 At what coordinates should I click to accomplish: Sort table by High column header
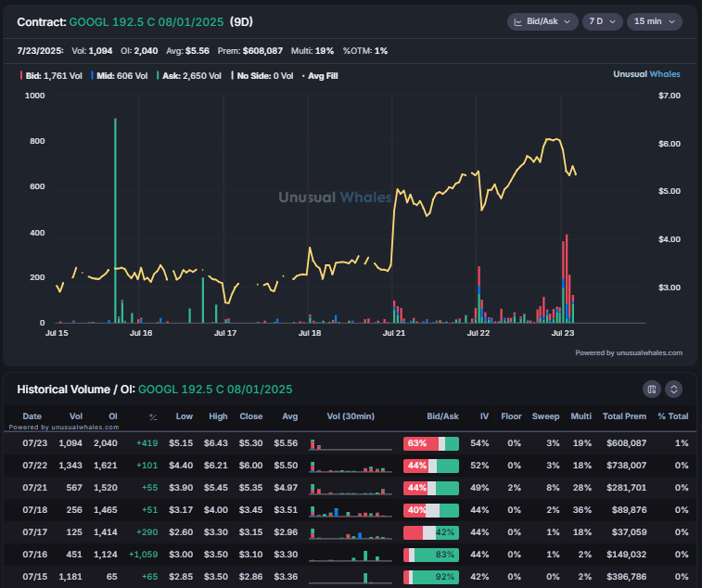pos(218,416)
